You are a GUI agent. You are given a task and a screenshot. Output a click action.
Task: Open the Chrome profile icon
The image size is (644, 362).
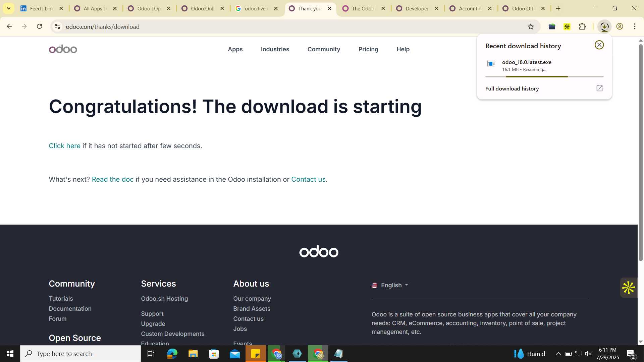(x=620, y=27)
